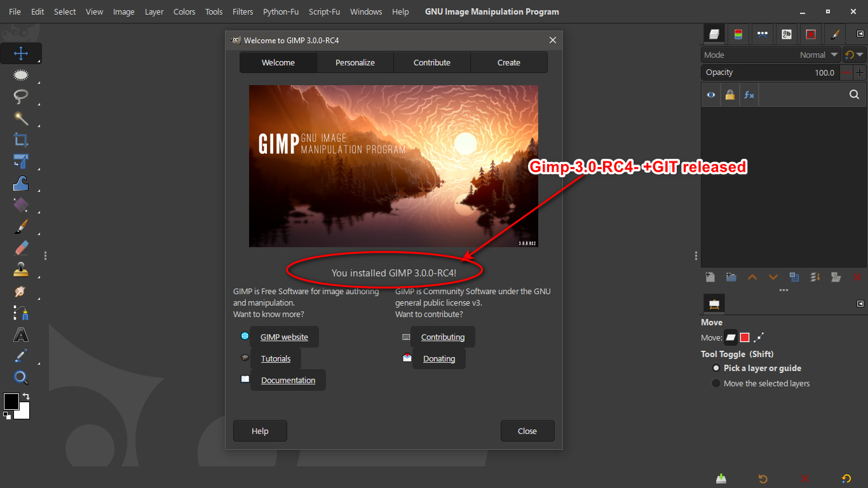This screenshot has height=488, width=868.
Task: Click the fx layer effects header icon
Action: pyautogui.click(x=749, y=95)
